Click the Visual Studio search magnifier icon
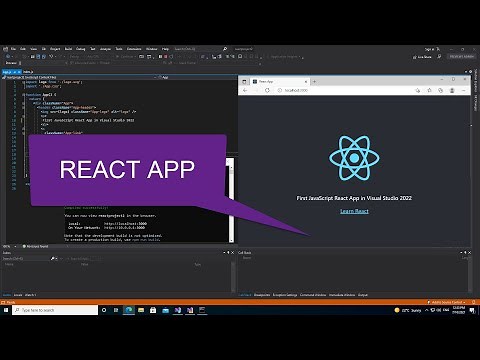The width and height of the screenshot is (480, 360). coord(225,49)
